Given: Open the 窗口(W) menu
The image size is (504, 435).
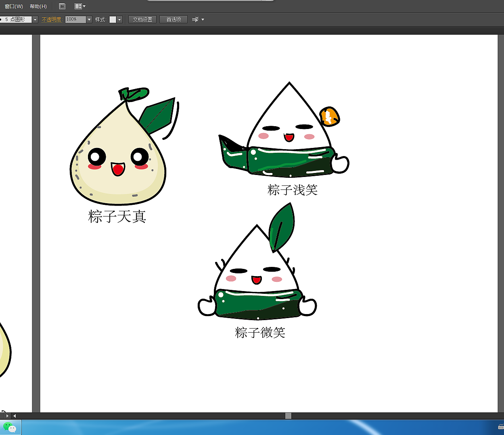Looking at the screenshot, I should [x=14, y=6].
